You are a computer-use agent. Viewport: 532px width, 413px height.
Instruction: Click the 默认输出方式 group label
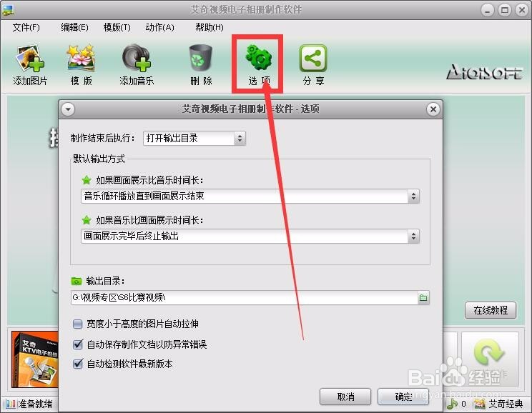point(99,159)
